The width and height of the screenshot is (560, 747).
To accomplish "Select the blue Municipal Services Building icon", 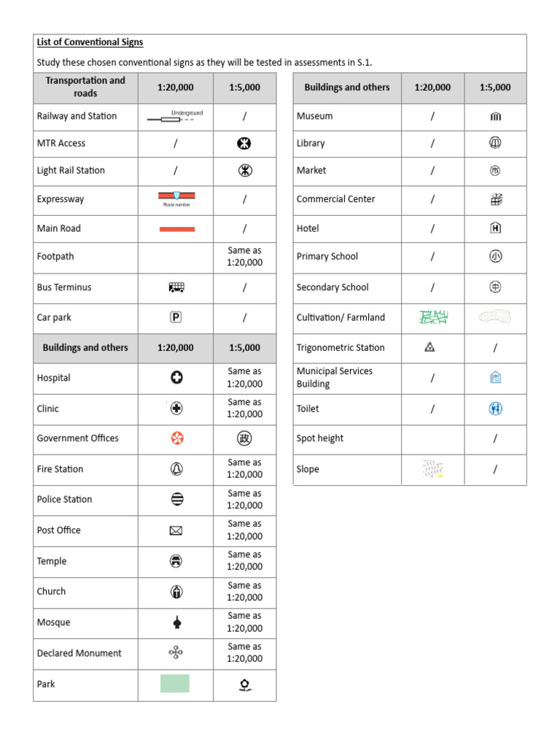I will [x=495, y=377].
